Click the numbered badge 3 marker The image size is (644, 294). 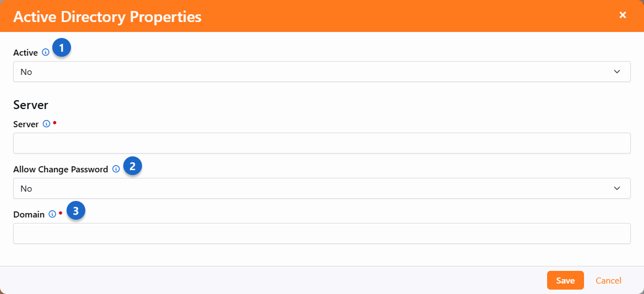[x=76, y=210]
